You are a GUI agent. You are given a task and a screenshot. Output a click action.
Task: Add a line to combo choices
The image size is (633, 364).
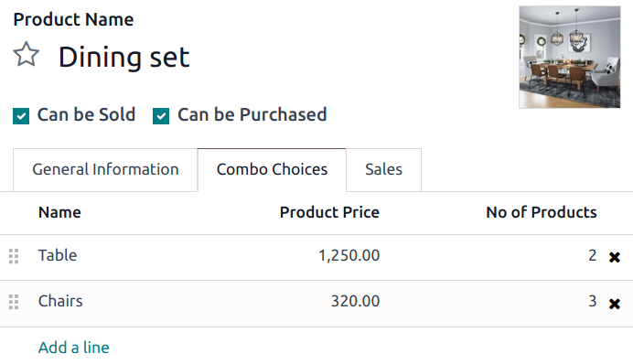[74, 348]
